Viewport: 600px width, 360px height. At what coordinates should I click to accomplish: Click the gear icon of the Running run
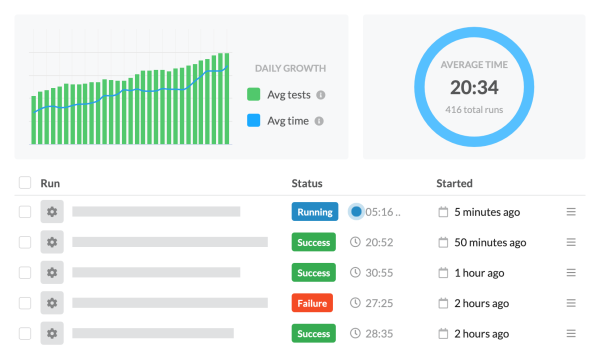click(52, 212)
